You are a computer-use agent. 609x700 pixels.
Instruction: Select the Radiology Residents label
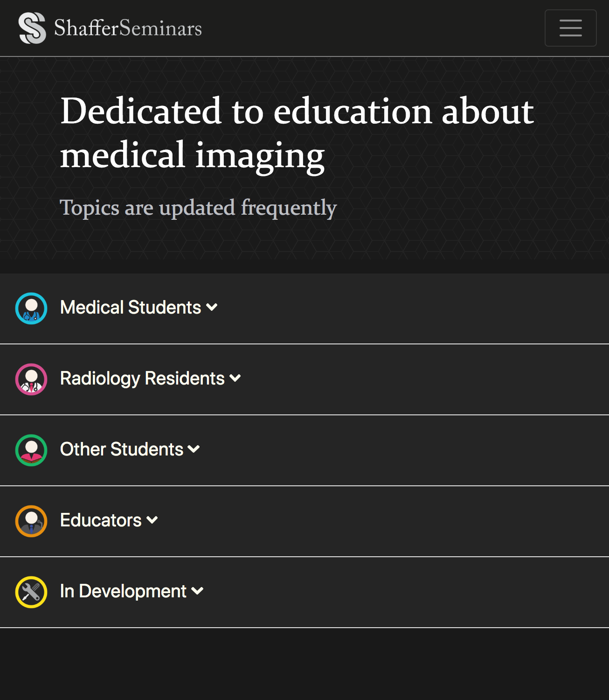pos(142,378)
